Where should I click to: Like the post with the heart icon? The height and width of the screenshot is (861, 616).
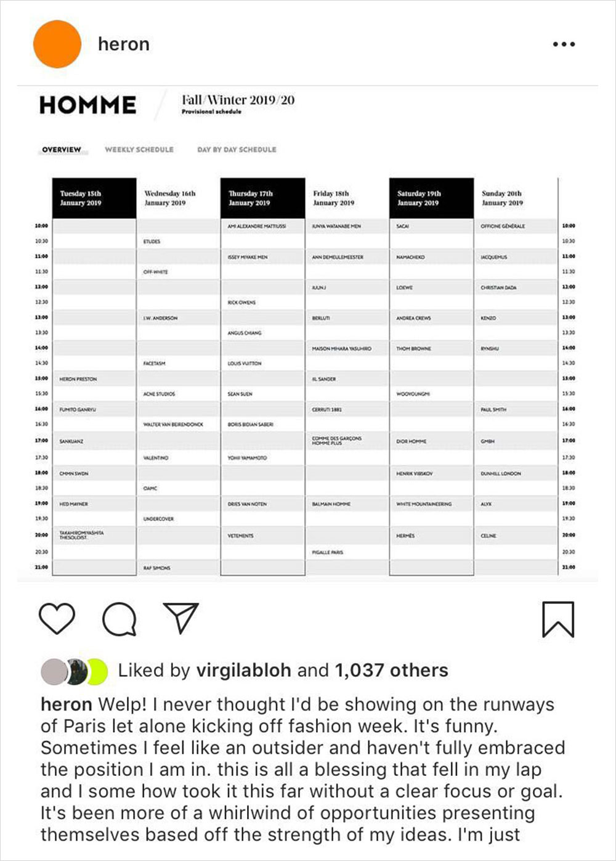click(x=57, y=618)
